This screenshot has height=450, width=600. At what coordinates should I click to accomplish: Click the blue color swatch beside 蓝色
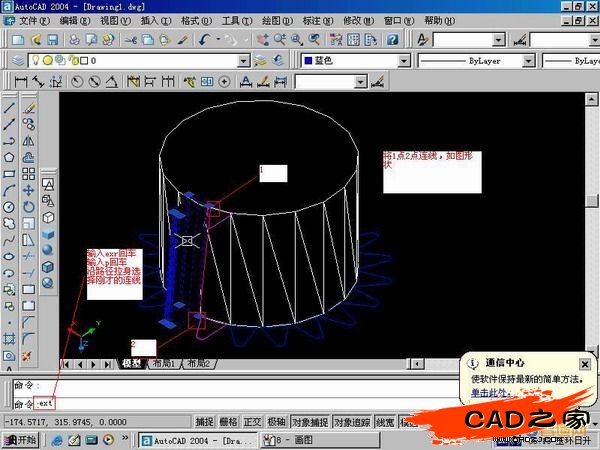point(309,61)
